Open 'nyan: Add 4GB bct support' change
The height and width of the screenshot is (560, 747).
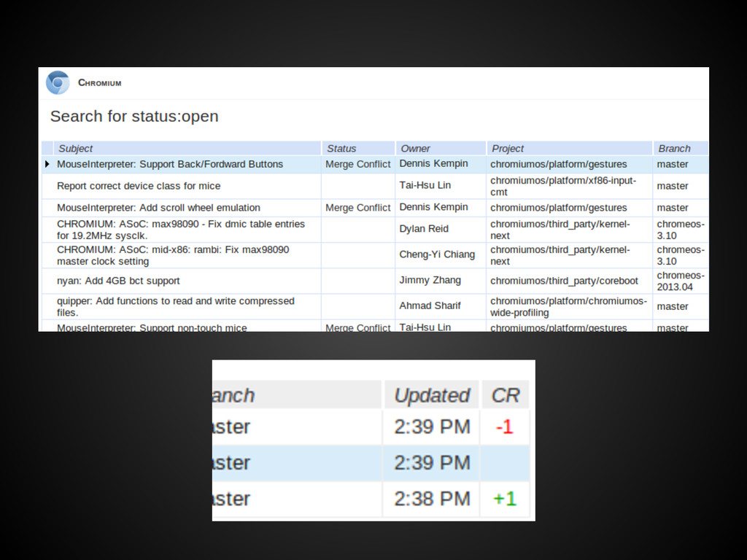[118, 281]
